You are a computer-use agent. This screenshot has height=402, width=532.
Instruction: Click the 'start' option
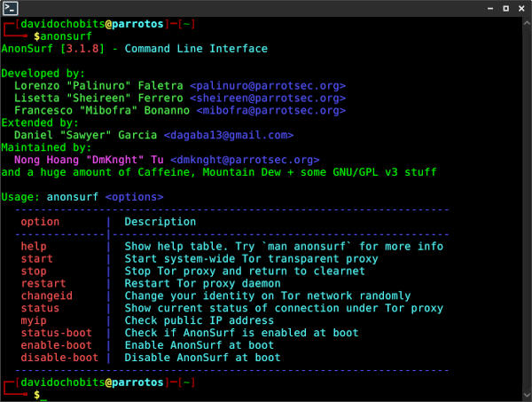tap(36, 259)
